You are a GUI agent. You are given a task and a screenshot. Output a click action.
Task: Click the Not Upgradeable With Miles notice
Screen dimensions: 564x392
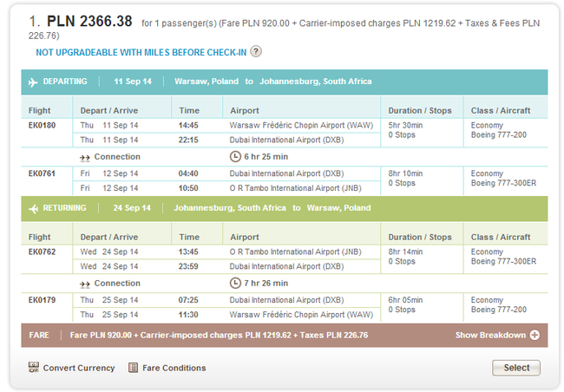coord(141,51)
